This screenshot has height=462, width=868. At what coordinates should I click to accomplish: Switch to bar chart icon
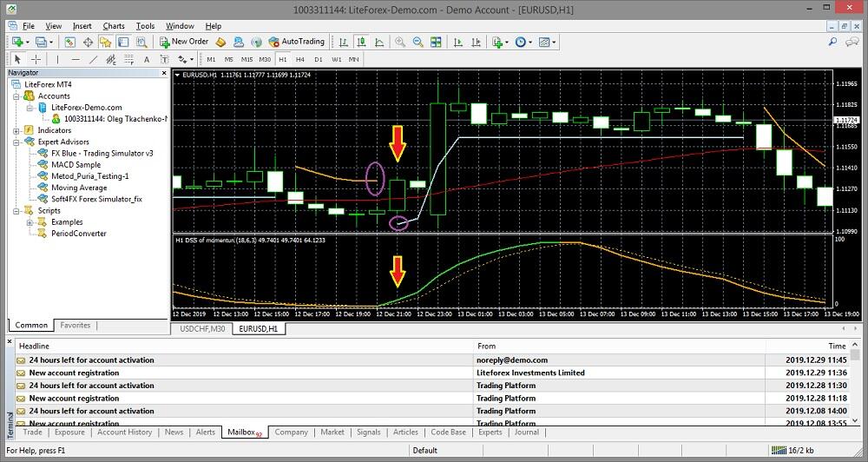(344, 42)
